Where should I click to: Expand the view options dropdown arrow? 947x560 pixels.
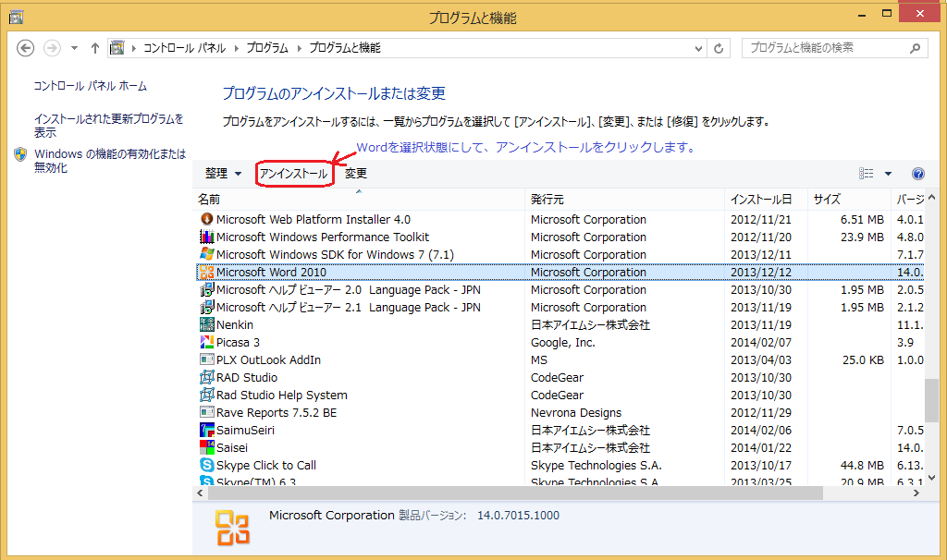889,174
